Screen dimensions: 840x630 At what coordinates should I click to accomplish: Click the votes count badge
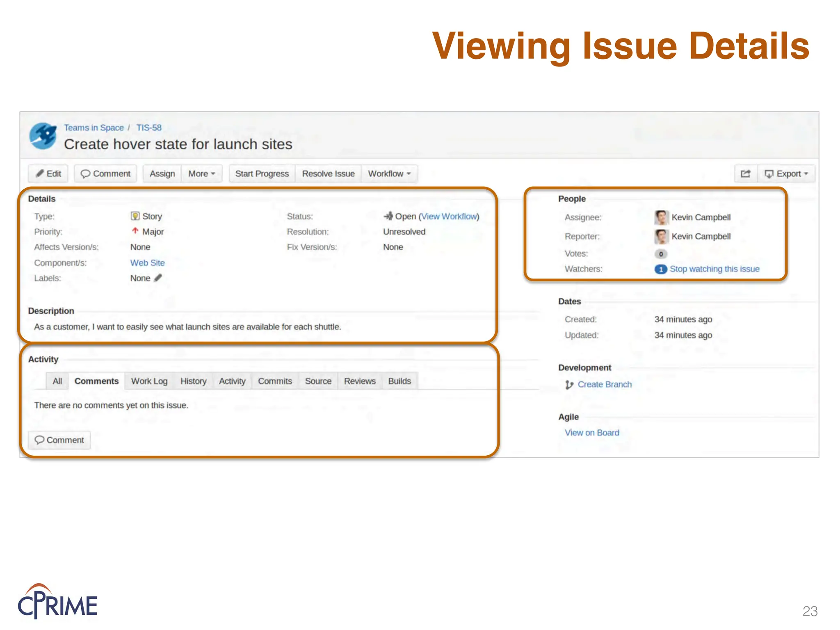[660, 254]
